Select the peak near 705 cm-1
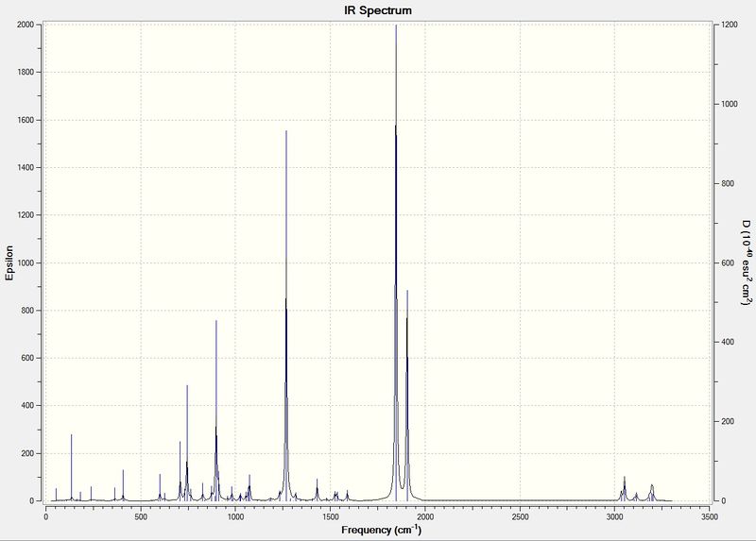The width and height of the screenshot is (756, 541). tap(180, 471)
